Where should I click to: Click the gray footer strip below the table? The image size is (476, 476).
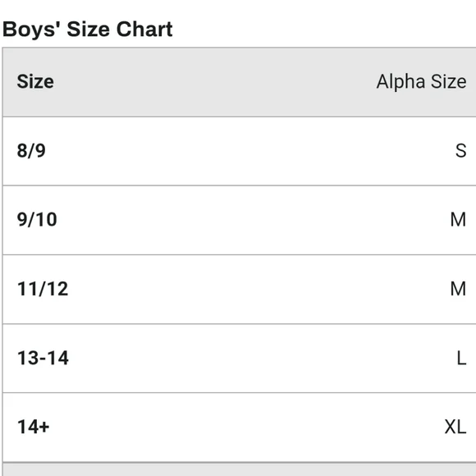pyautogui.click(x=240, y=469)
